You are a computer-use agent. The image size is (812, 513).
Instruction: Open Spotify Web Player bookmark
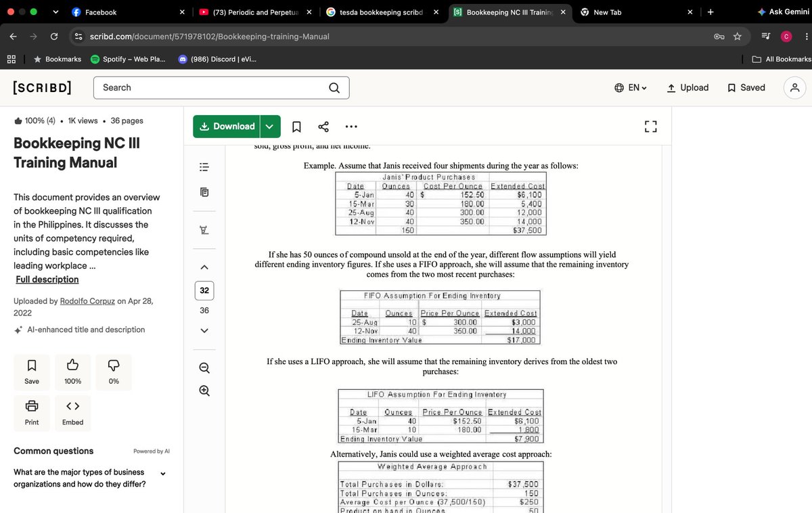tap(128, 59)
